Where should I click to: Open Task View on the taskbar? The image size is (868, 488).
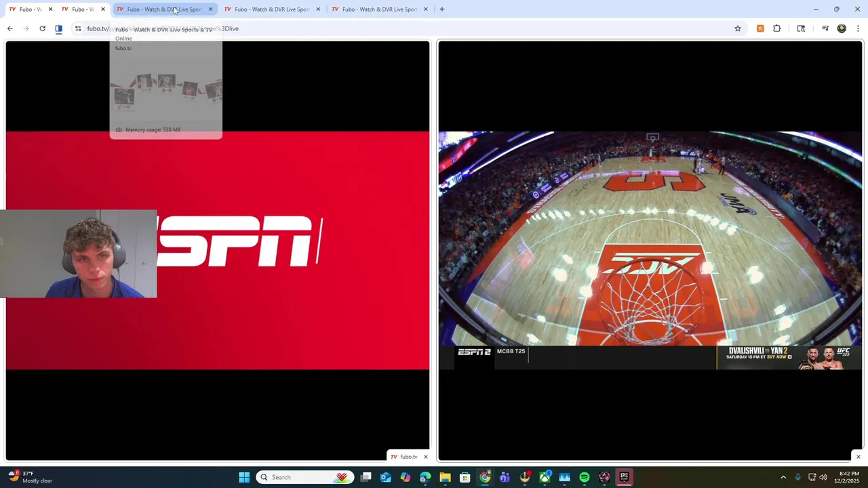click(366, 477)
